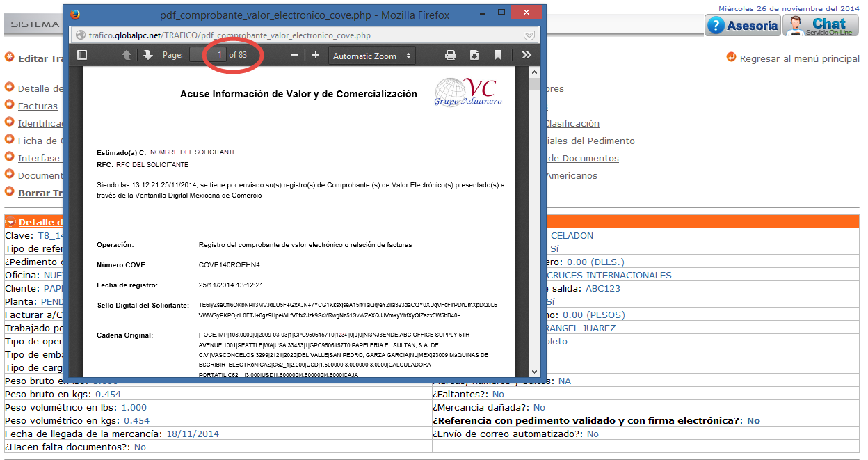Download the PDF file

474,56
